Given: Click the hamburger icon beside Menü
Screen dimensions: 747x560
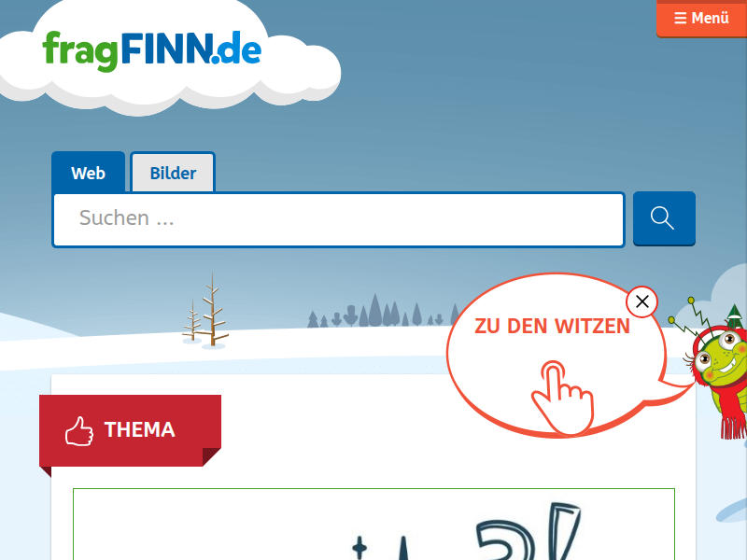Looking at the screenshot, I should click(681, 18).
